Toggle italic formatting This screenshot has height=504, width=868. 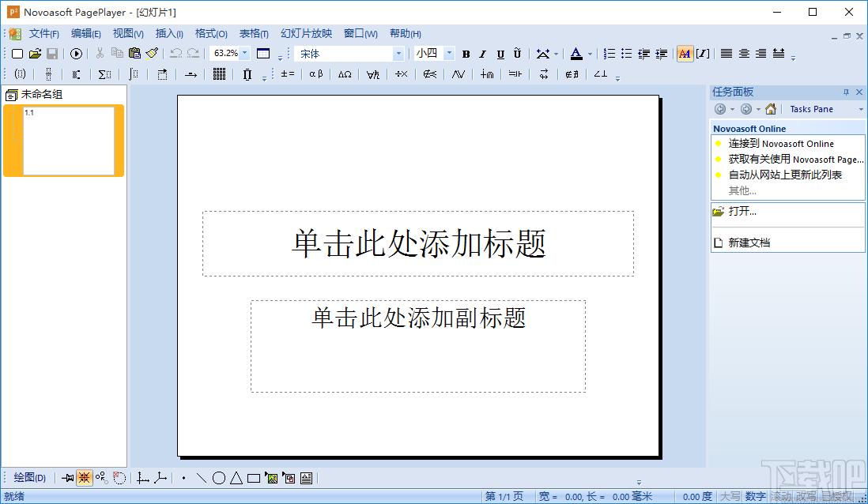(483, 54)
